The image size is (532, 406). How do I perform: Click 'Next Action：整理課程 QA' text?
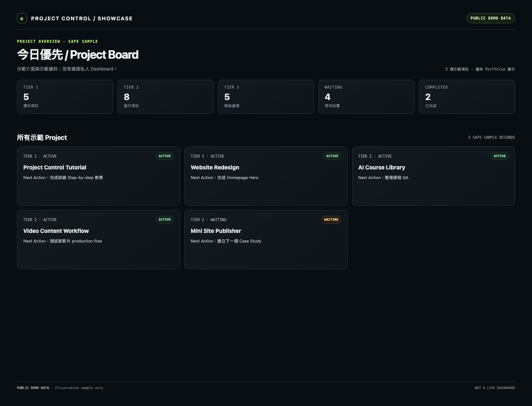383,178
